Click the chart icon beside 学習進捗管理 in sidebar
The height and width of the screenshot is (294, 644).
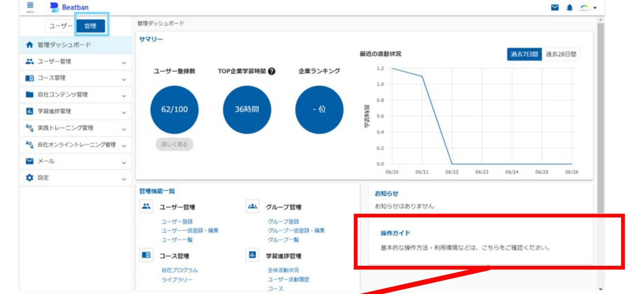click(x=29, y=111)
